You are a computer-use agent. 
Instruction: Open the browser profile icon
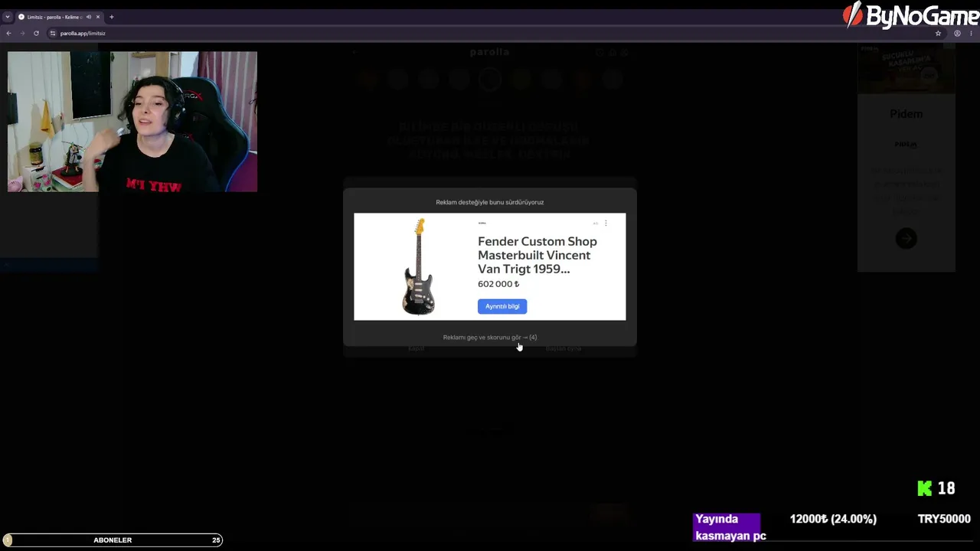[957, 34]
